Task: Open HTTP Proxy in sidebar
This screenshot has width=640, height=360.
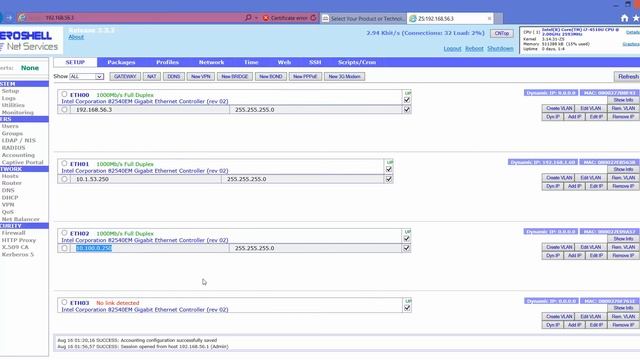Action: (19, 240)
